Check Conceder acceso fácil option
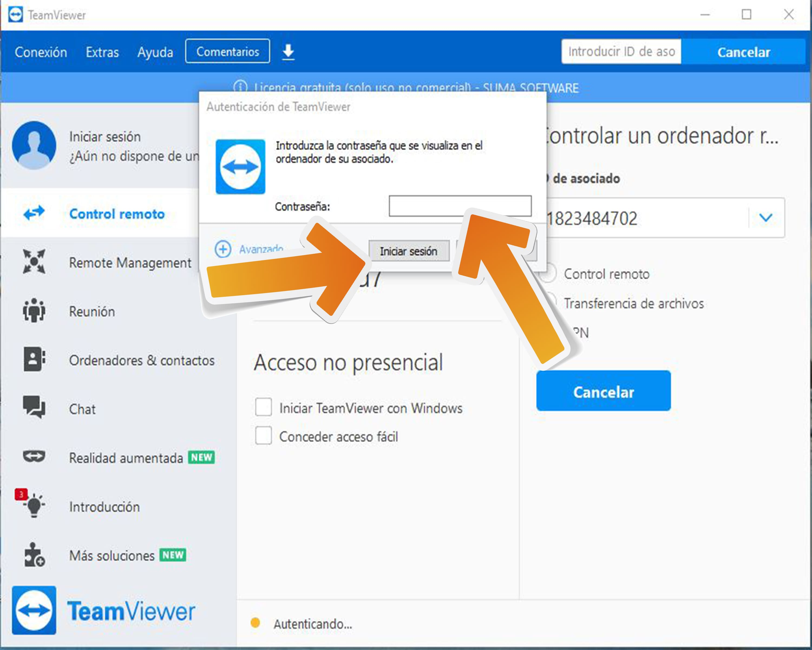Viewport: 812px width, 650px height. [x=263, y=435]
